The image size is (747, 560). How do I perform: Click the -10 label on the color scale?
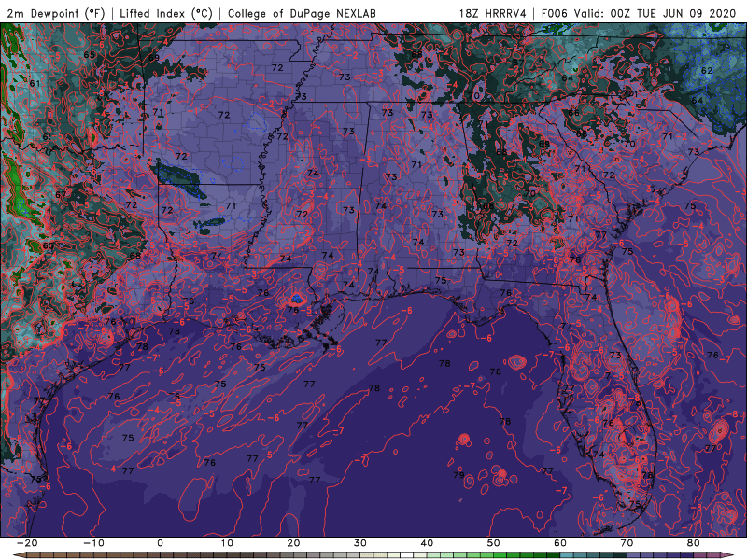coord(93,543)
